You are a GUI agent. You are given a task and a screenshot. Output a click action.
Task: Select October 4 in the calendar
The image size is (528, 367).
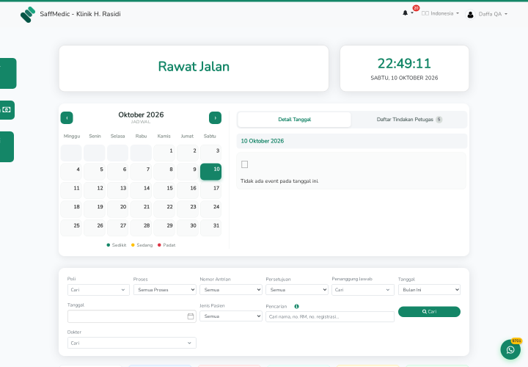[x=71, y=171]
